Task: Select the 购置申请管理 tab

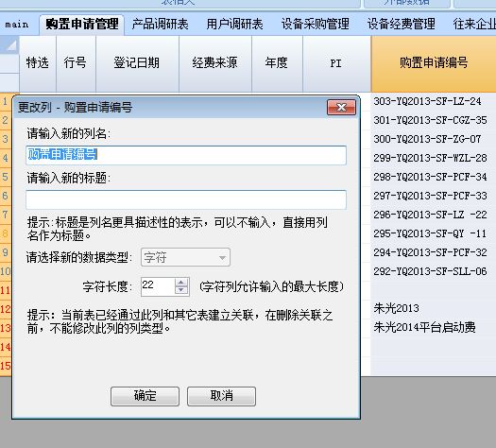Action: click(x=81, y=25)
